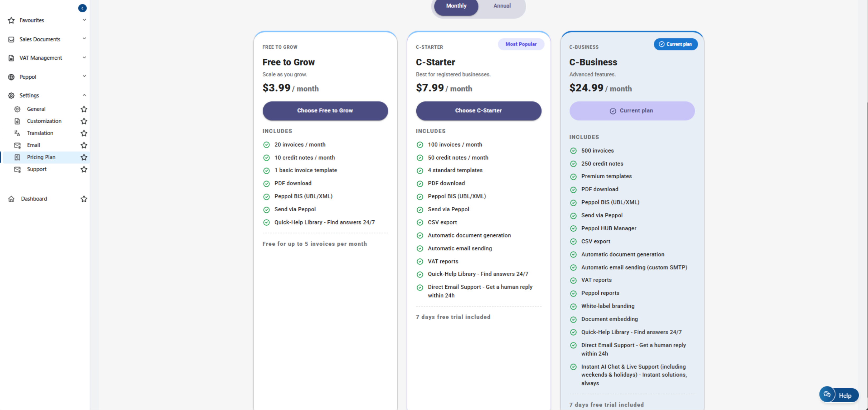868x410 pixels.
Task: Favourite the General settings item
Action: [x=84, y=109]
